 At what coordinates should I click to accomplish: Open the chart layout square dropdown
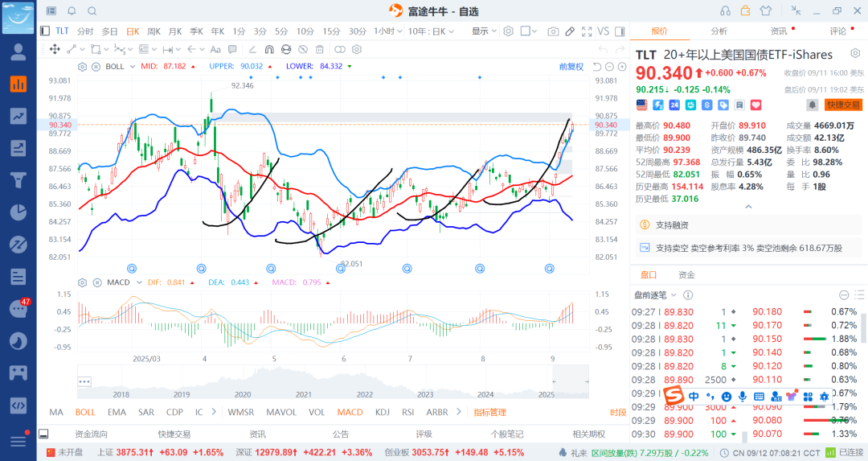click(529, 31)
